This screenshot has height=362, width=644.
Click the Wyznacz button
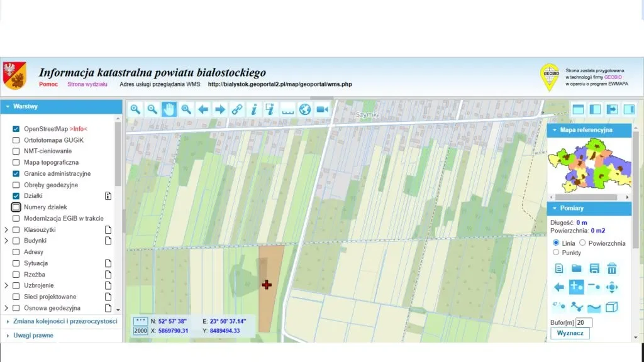[x=570, y=333]
